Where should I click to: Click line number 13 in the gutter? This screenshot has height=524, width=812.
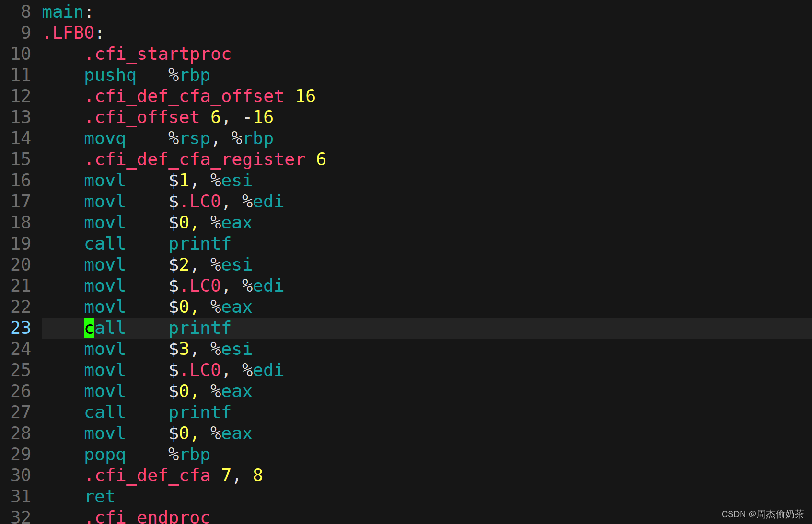pos(21,117)
